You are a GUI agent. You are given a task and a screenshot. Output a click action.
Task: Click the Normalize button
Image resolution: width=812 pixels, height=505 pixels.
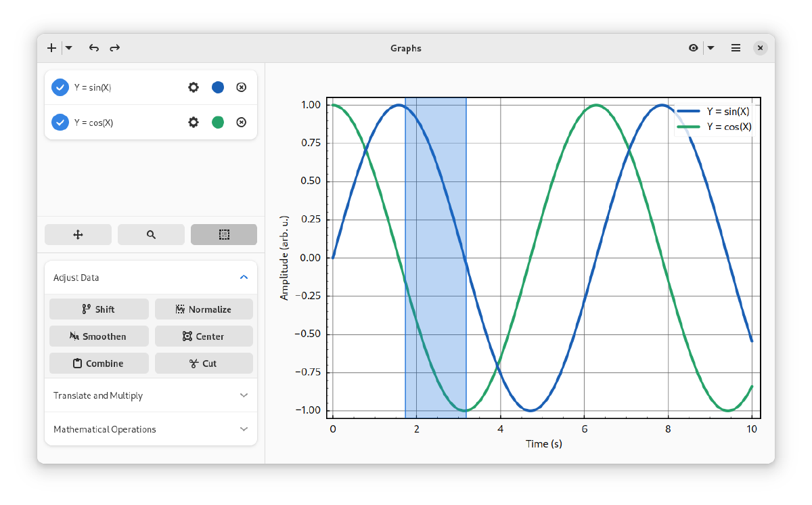click(x=204, y=309)
